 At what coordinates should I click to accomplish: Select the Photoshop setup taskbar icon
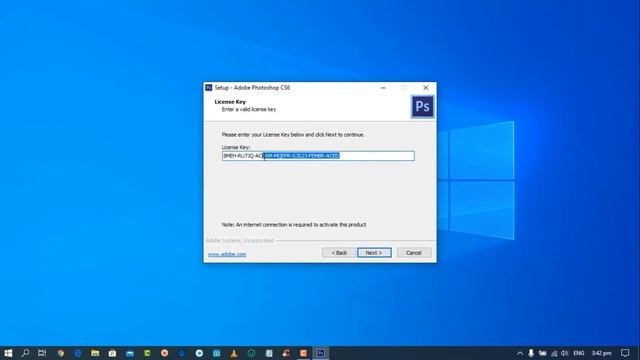[x=321, y=353]
